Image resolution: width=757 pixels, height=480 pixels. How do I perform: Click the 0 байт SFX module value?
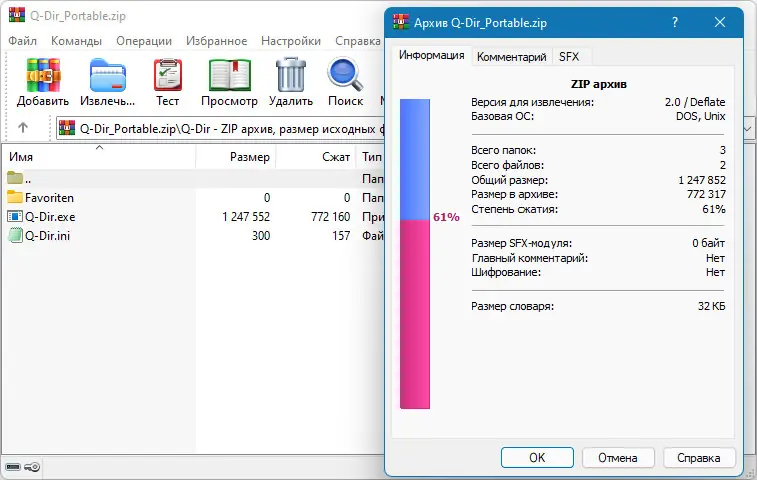tap(708, 243)
